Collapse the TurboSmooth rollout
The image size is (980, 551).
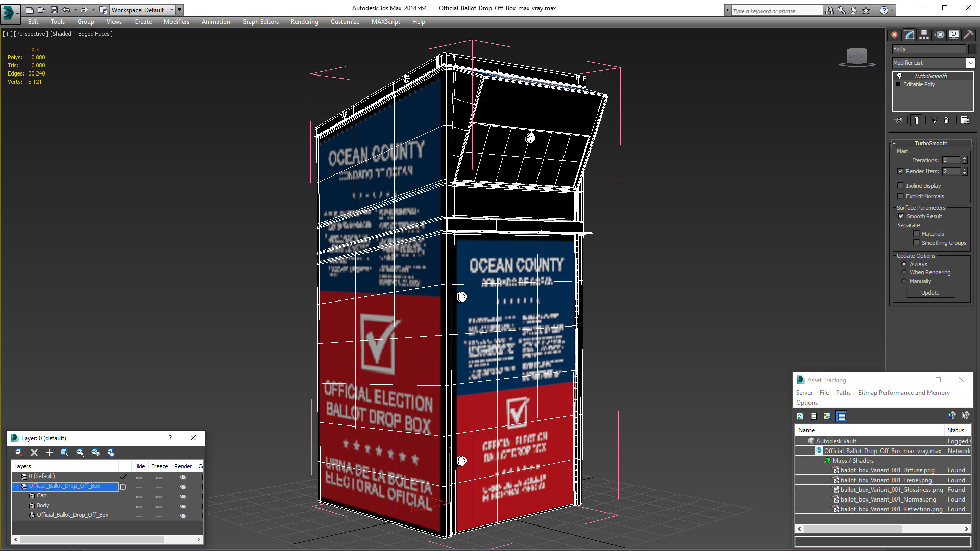tap(894, 143)
